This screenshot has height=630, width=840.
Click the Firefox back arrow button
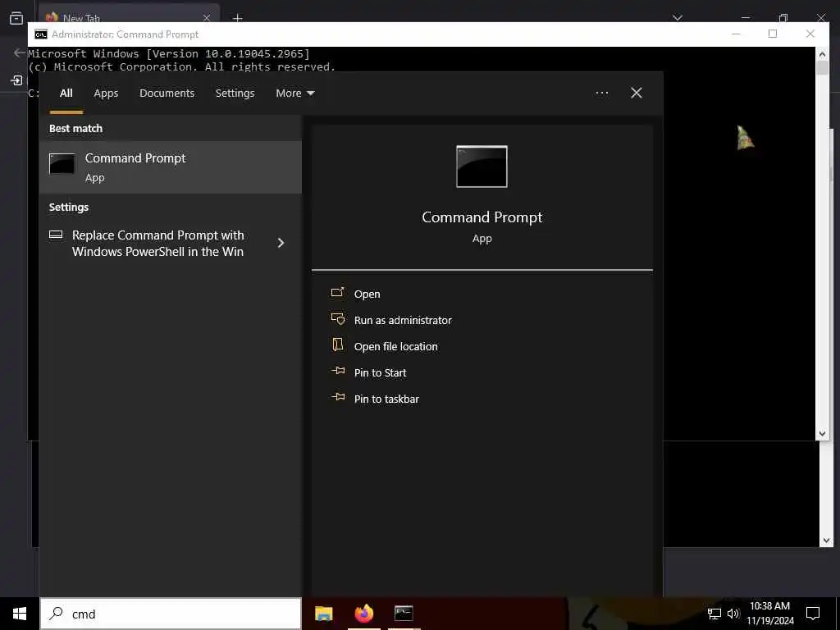(x=20, y=52)
